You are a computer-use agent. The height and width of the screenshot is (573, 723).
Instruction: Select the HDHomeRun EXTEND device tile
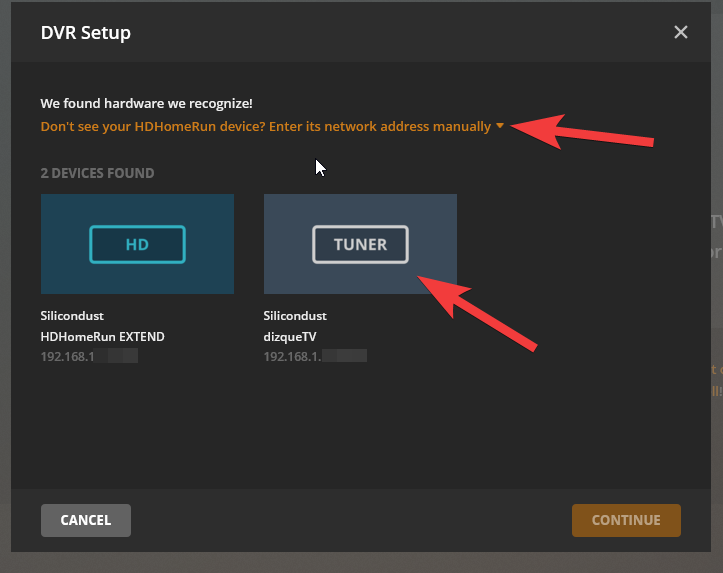pyautogui.click(x=137, y=244)
